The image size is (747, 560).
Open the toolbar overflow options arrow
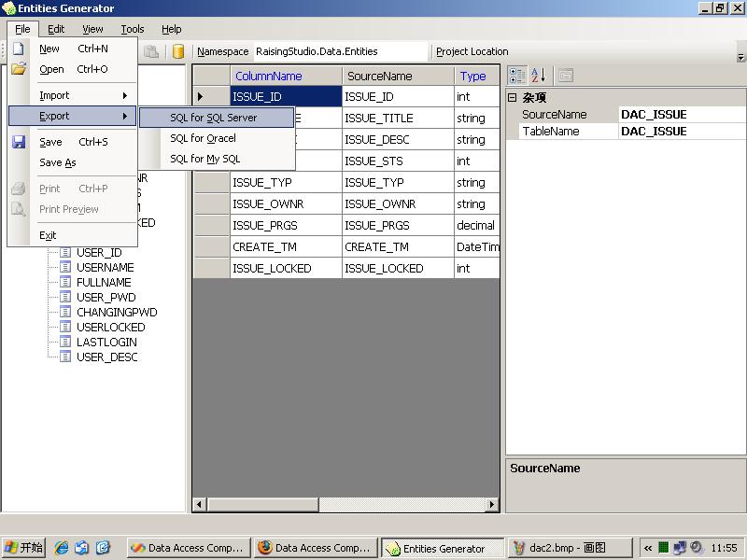pos(740,56)
